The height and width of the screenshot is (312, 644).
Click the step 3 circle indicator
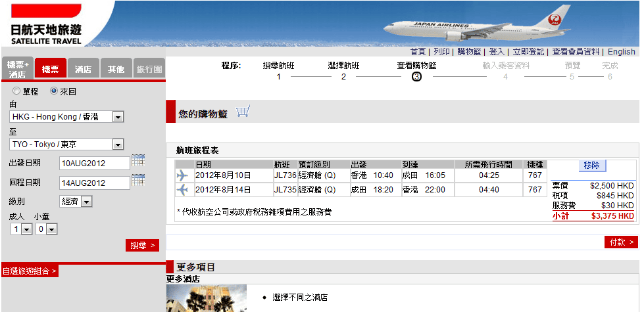[416, 77]
